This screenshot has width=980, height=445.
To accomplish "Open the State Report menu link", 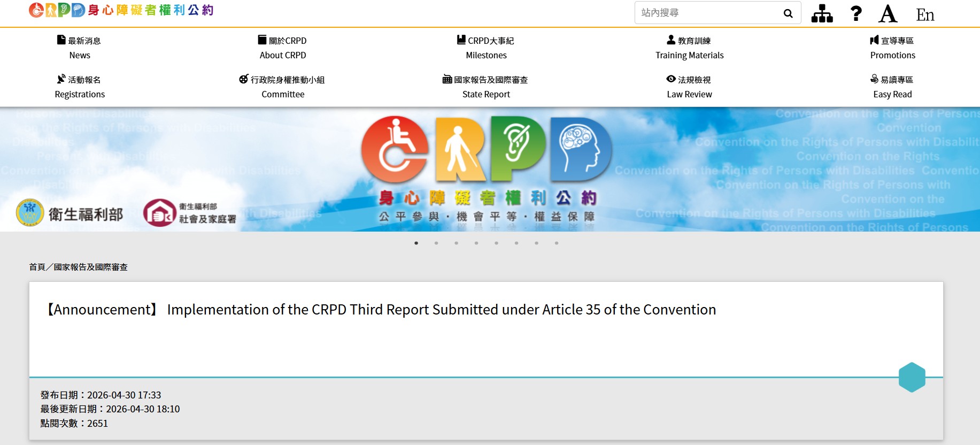I will coord(486,87).
